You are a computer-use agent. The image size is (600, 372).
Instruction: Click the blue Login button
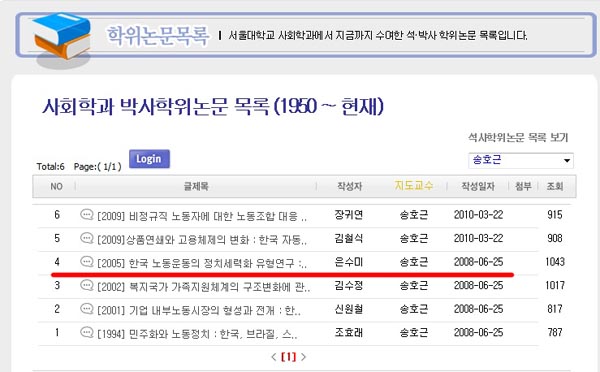tap(149, 159)
